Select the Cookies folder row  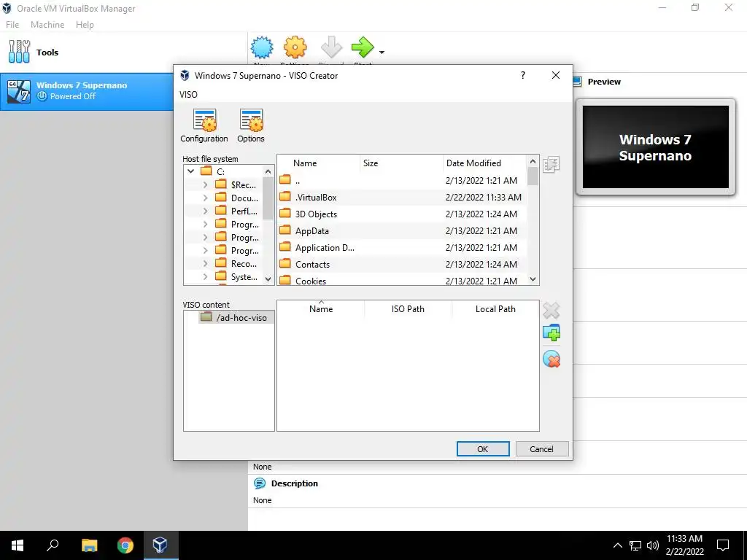click(402, 280)
